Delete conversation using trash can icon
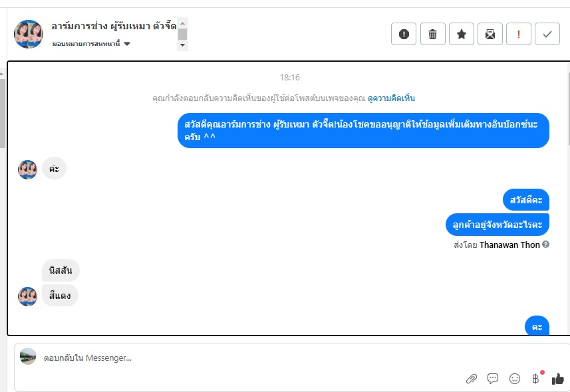Image resolution: width=570 pixels, height=392 pixels. click(432, 34)
